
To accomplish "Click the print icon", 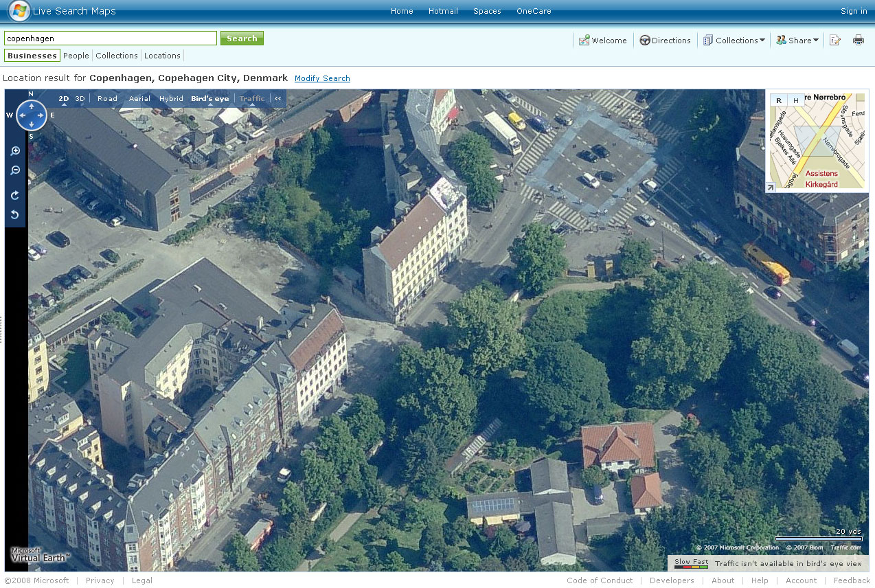I will click(858, 40).
